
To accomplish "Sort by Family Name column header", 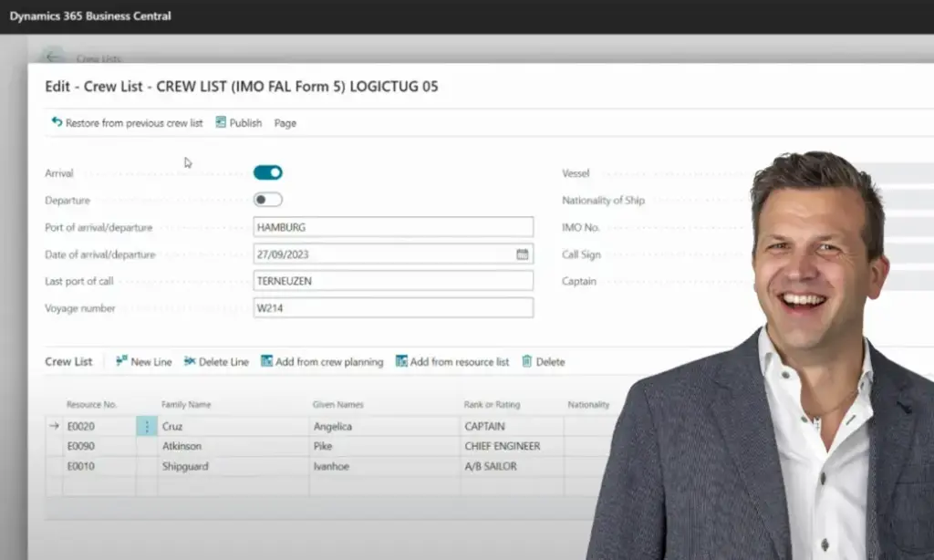I will (x=186, y=404).
